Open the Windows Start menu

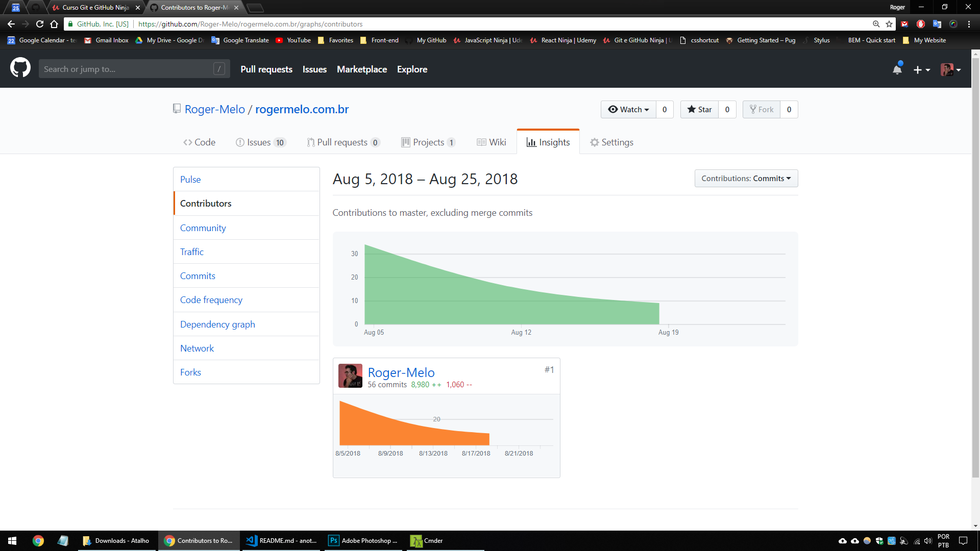coord(12,541)
